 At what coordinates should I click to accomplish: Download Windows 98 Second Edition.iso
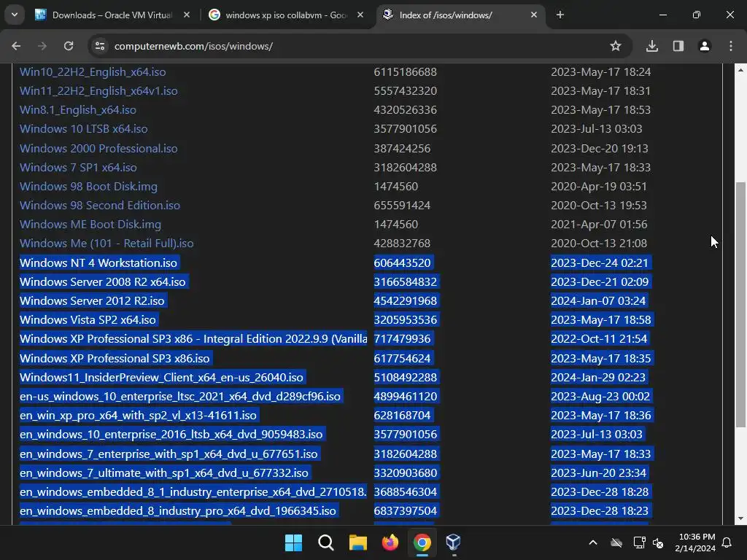100,205
